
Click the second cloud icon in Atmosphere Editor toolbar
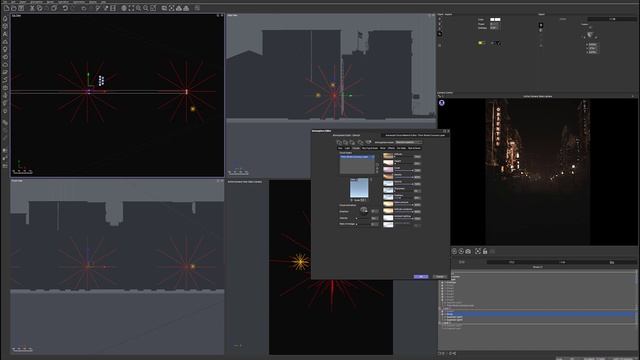coord(345,142)
